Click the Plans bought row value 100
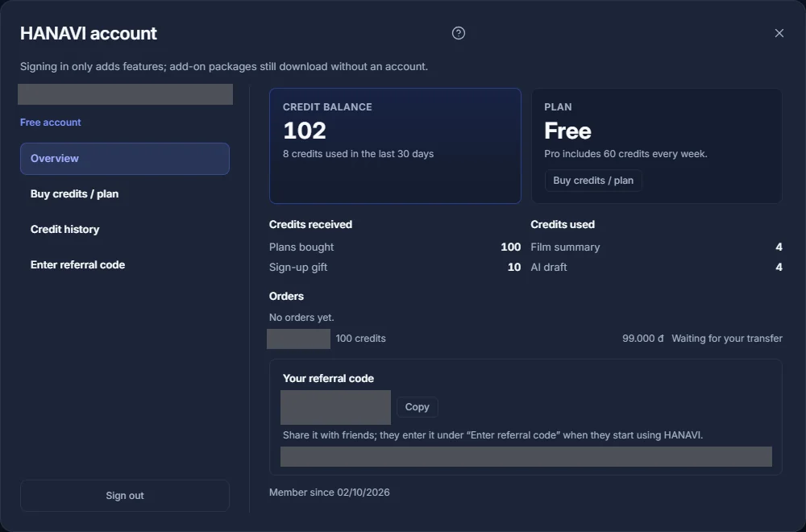806x532 pixels. tap(510, 247)
